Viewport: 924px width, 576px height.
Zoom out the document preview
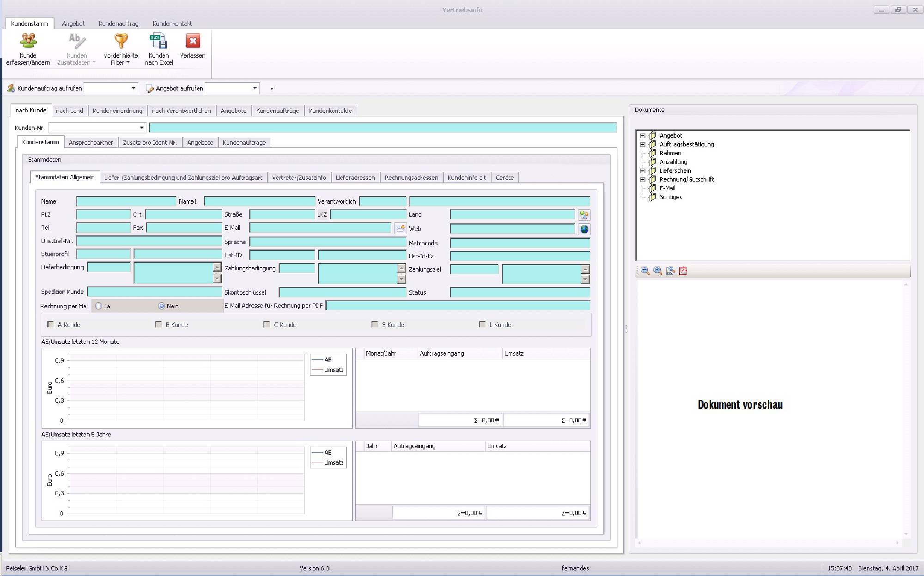tap(645, 271)
